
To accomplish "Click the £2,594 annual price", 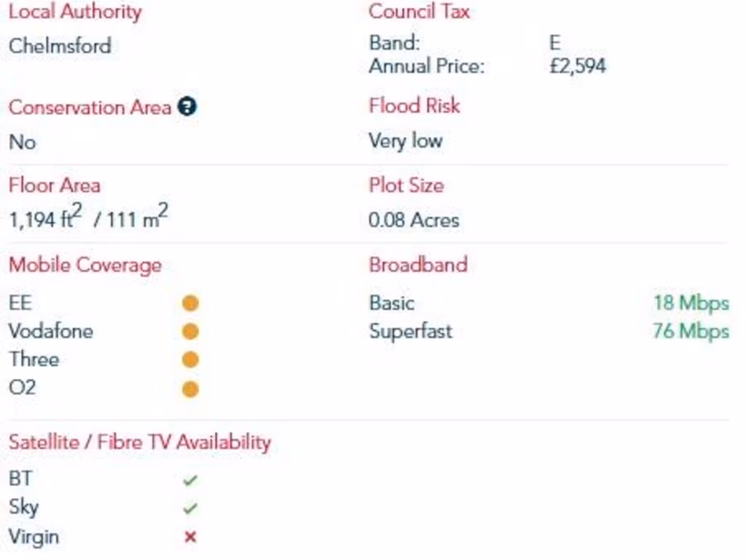I will tap(577, 66).
